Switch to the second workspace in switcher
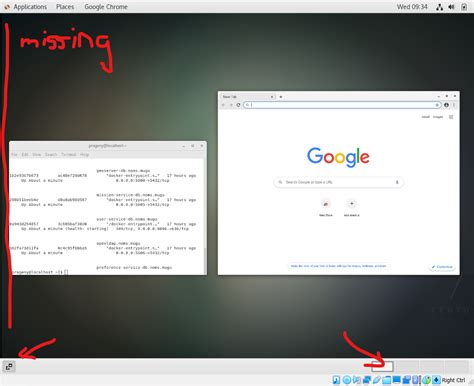The height and width of the screenshot is (386, 474). click(x=407, y=366)
